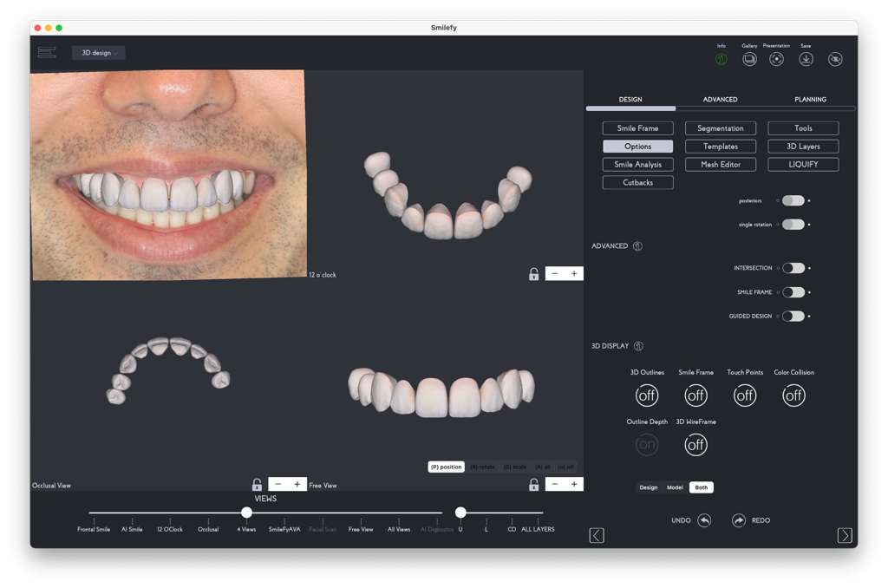Toggle 3D Outlines display on

pyautogui.click(x=647, y=395)
